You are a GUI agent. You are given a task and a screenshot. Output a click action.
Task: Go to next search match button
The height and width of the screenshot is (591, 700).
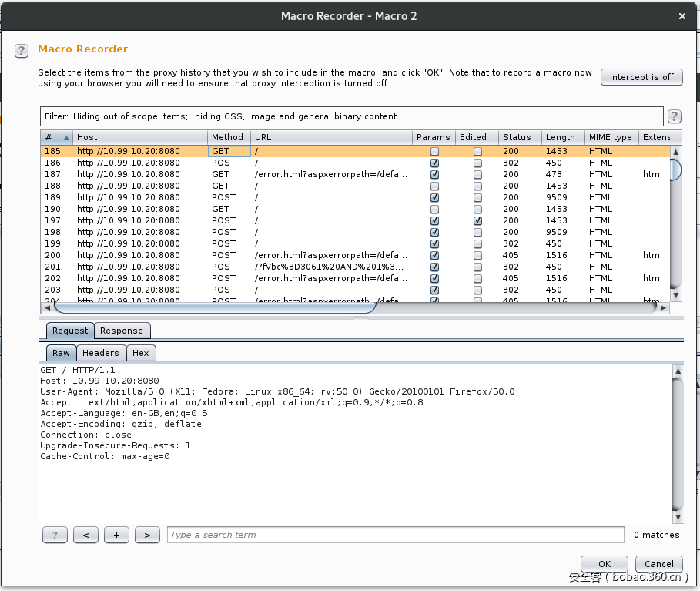(147, 535)
